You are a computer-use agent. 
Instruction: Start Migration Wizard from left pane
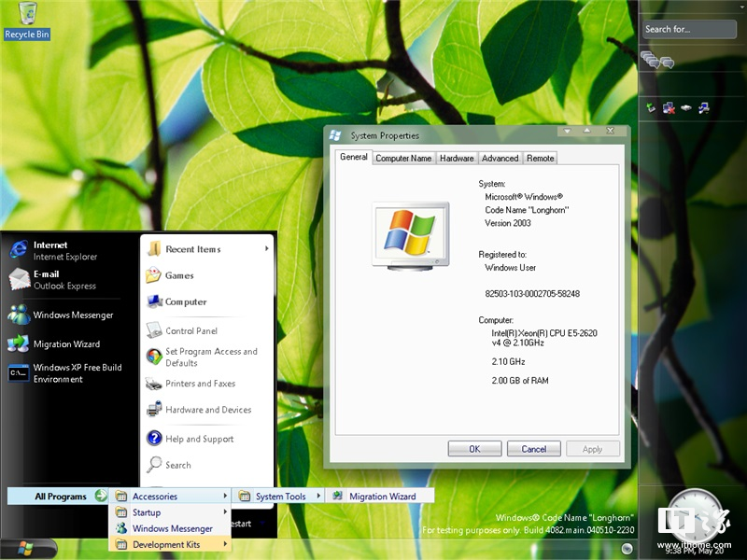pyautogui.click(x=54, y=343)
